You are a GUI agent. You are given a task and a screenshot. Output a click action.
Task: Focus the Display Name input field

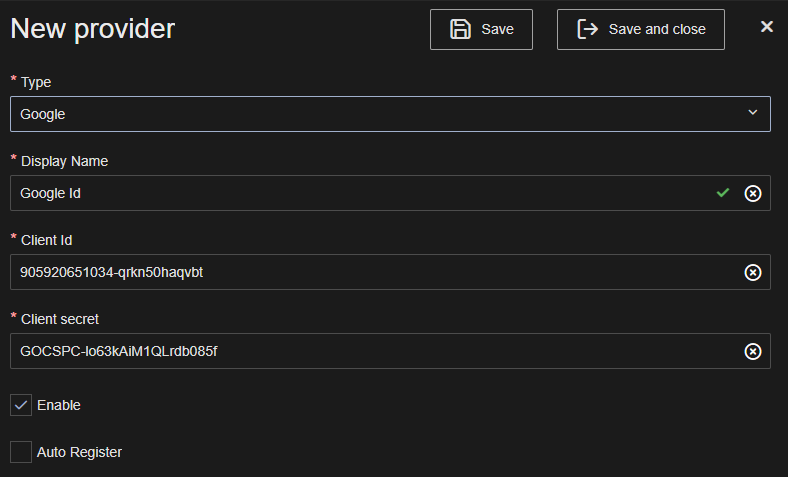click(360, 193)
